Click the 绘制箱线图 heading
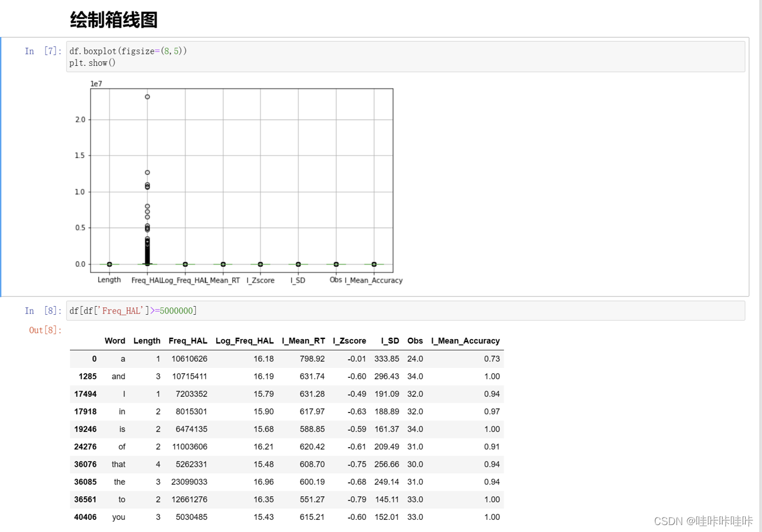This screenshot has width=762, height=532. pyautogui.click(x=114, y=20)
